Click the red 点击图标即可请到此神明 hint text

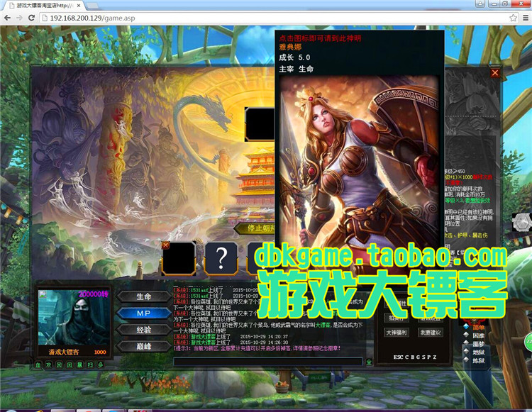tap(320, 38)
